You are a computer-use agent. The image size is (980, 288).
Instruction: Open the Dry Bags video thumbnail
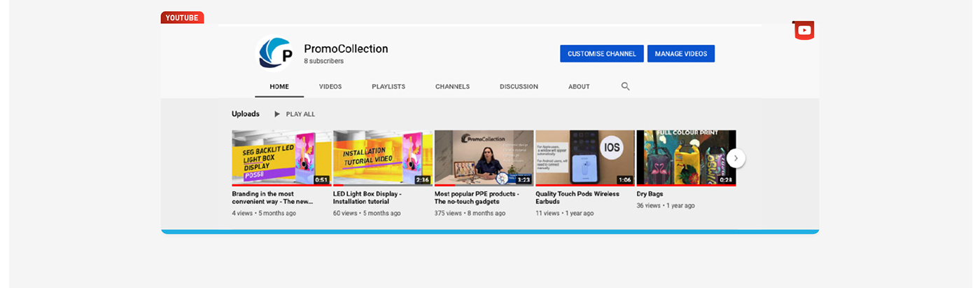[686, 158]
